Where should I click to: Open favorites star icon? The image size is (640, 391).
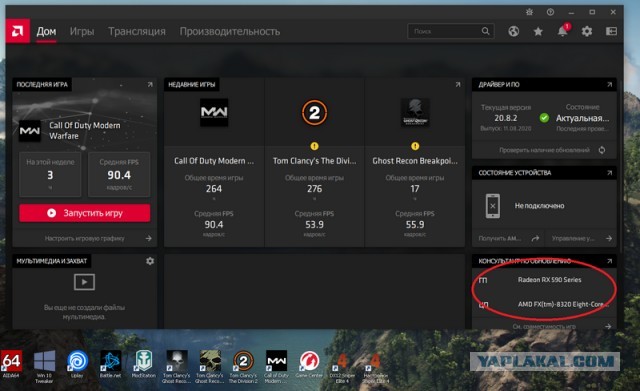[x=538, y=31]
